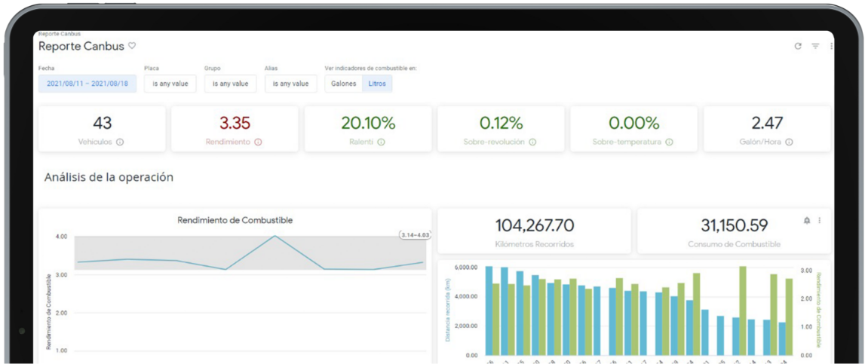Click the info icon beside Sobre-temperatura
The height and width of the screenshot is (364, 868).
click(669, 142)
